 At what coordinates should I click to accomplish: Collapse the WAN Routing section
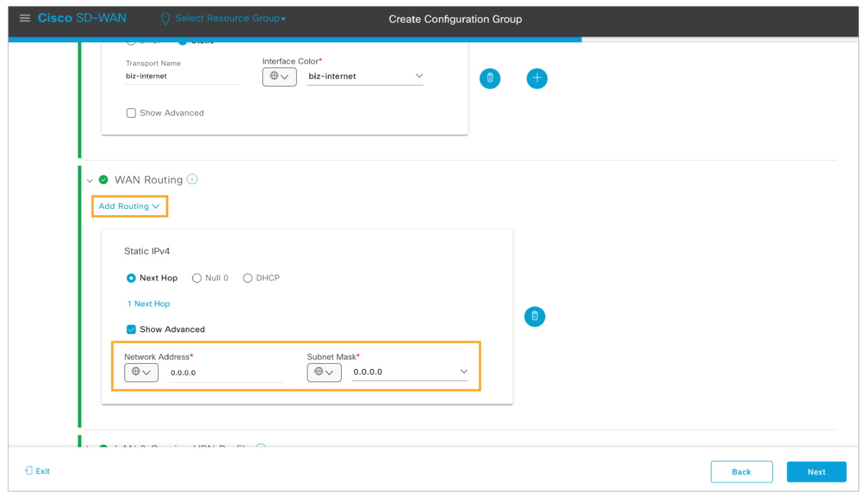coord(90,180)
